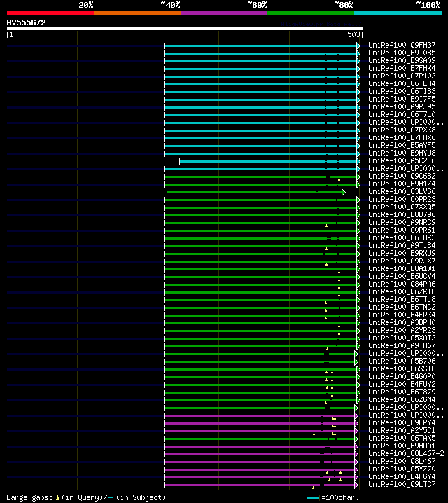Click the orange ~40% identity color segment

pyautogui.click(x=137, y=13)
